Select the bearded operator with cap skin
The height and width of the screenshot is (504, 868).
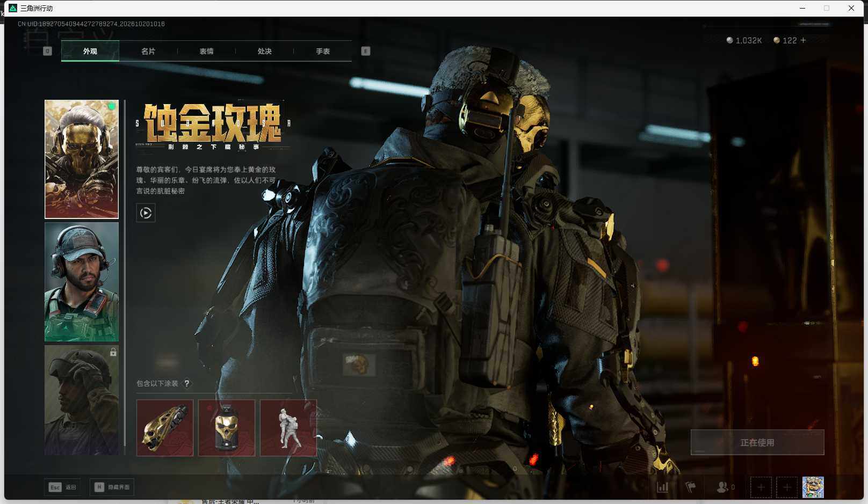82,282
